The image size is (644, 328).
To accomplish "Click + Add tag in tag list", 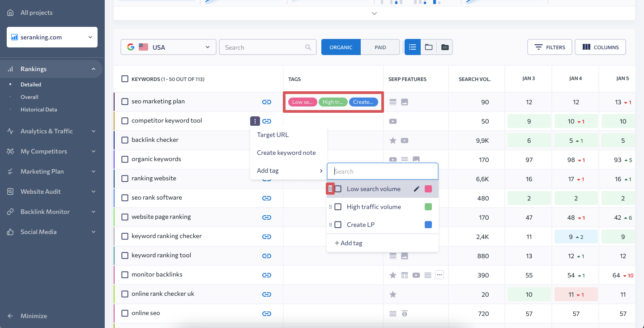I will (x=348, y=243).
